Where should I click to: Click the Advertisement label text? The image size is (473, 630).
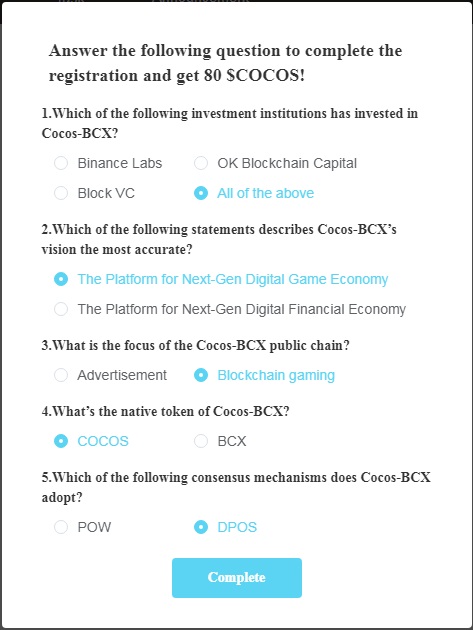point(122,375)
